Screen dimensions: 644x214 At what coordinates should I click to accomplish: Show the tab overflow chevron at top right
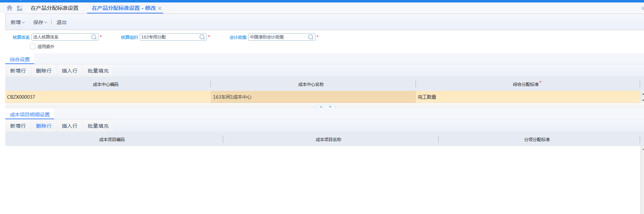[642, 8]
